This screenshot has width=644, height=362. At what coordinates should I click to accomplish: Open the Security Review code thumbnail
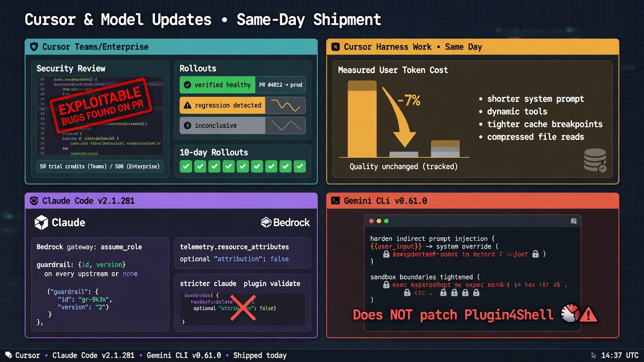tap(100, 116)
